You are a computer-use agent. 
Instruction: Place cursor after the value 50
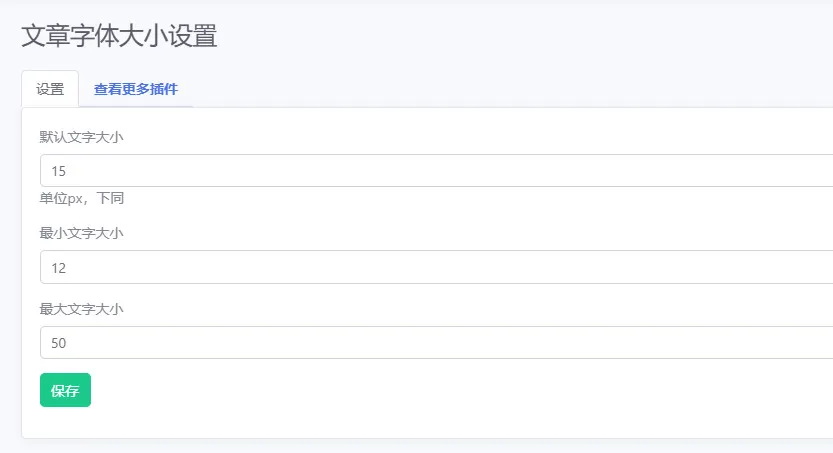click(67, 343)
